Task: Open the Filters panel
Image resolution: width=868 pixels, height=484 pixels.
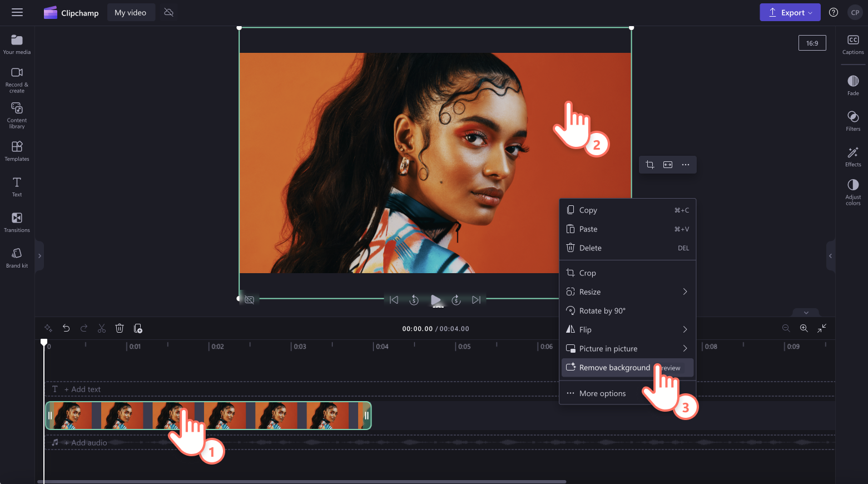Action: pos(853,121)
